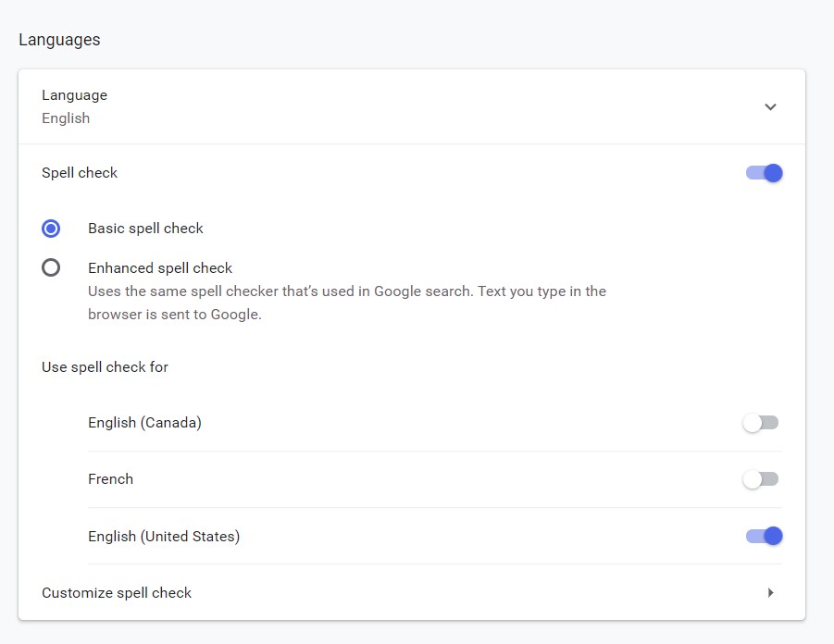Click the Enhanced spell check label text

pyautogui.click(x=160, y=268)
